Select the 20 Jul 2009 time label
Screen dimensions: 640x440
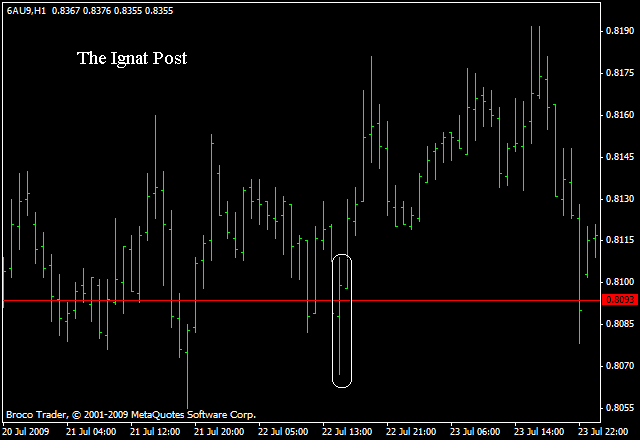click(x=27, y=432)
